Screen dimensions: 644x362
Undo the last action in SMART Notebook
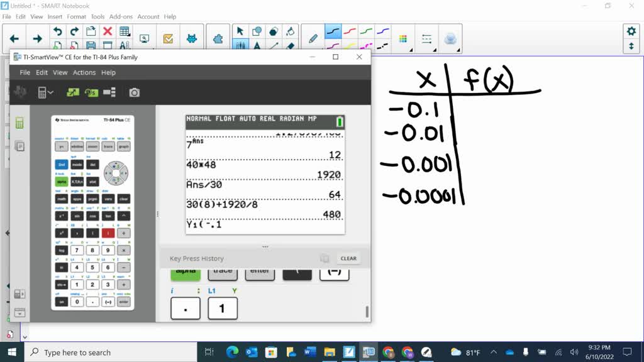[x=58, y=30]
